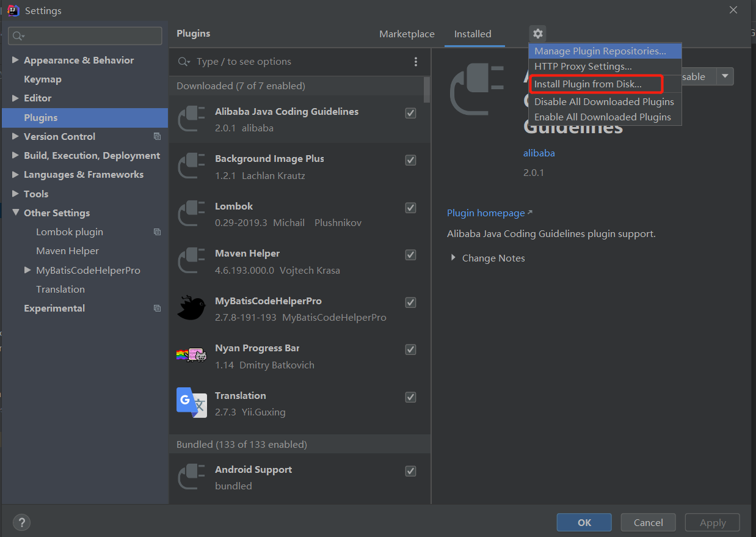Uncheck the Translation plugin
Screen dimensions: 756x537
pyautogui.click(x=410, y=397)
